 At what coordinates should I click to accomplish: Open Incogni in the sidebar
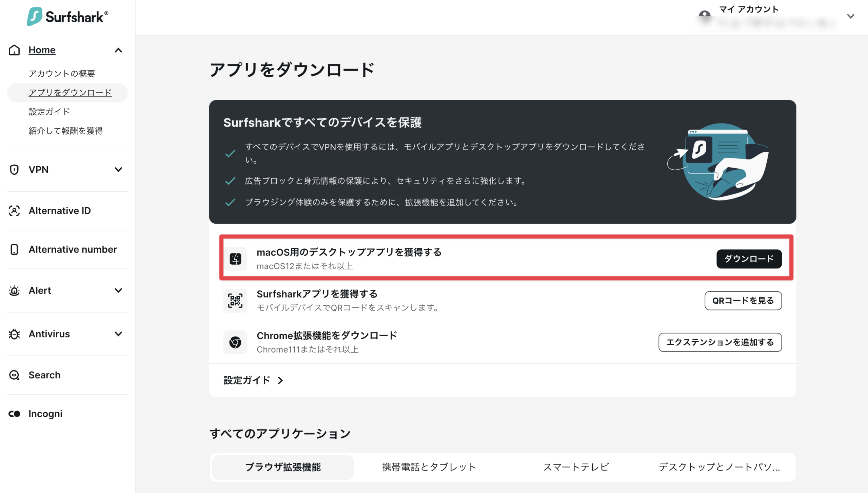click(46, 414)
